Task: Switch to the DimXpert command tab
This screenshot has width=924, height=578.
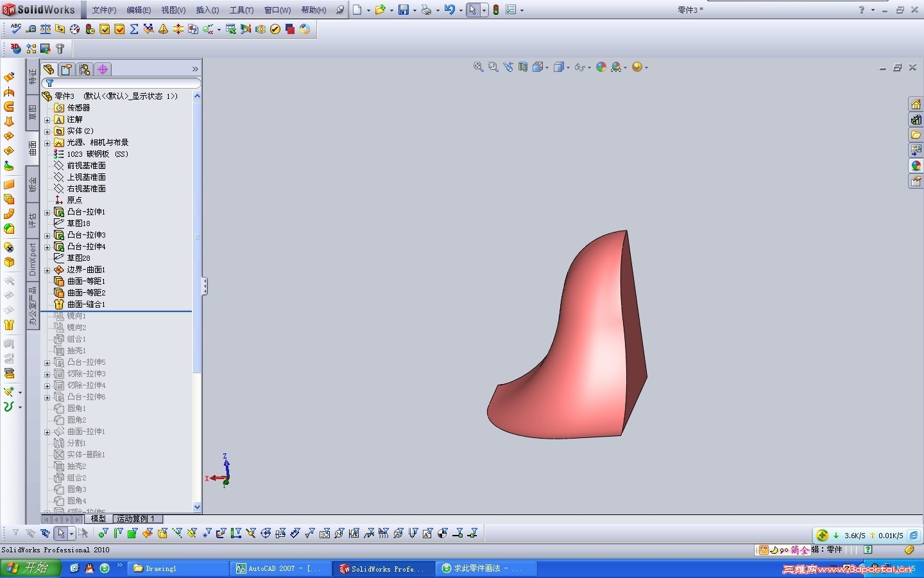Action: click(x=33, y=259)
